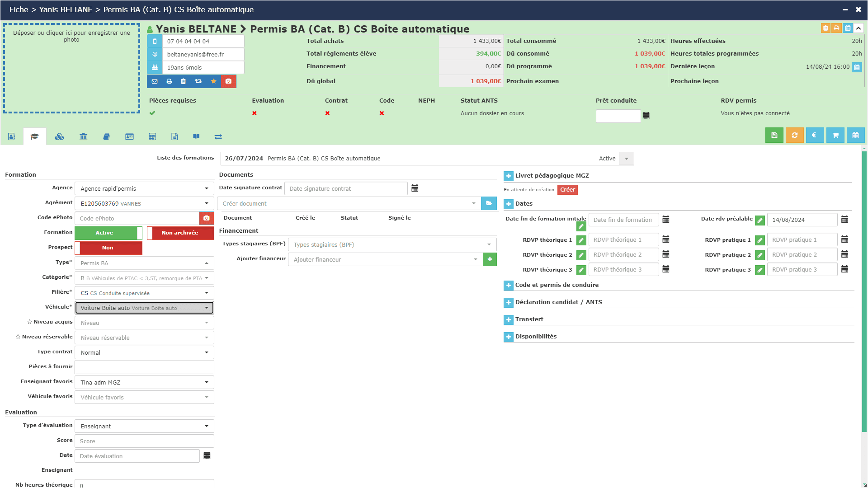Click the Date fin de formation field
The height and width of the screenshot is (488, 868).
tap(623, 220)
